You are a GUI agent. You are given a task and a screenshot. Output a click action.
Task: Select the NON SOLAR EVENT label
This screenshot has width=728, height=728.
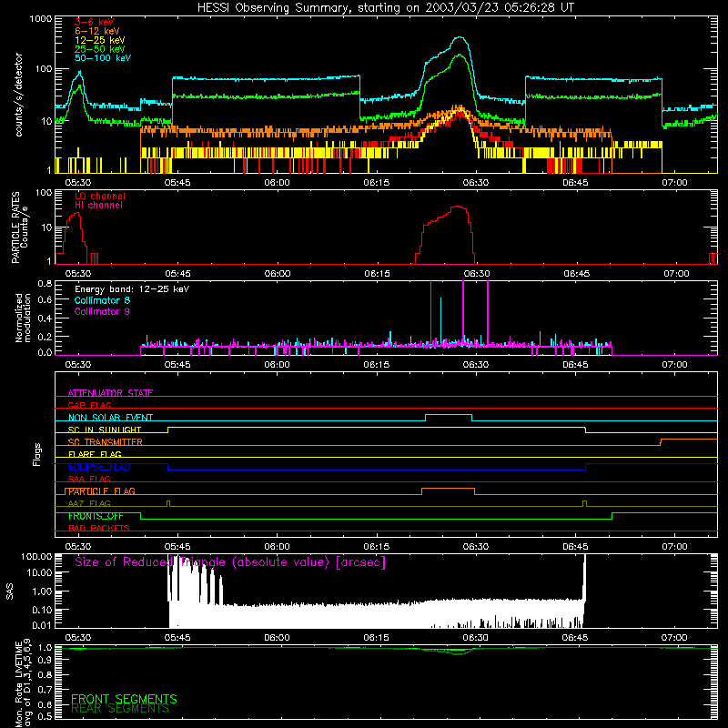pos(110,418)
